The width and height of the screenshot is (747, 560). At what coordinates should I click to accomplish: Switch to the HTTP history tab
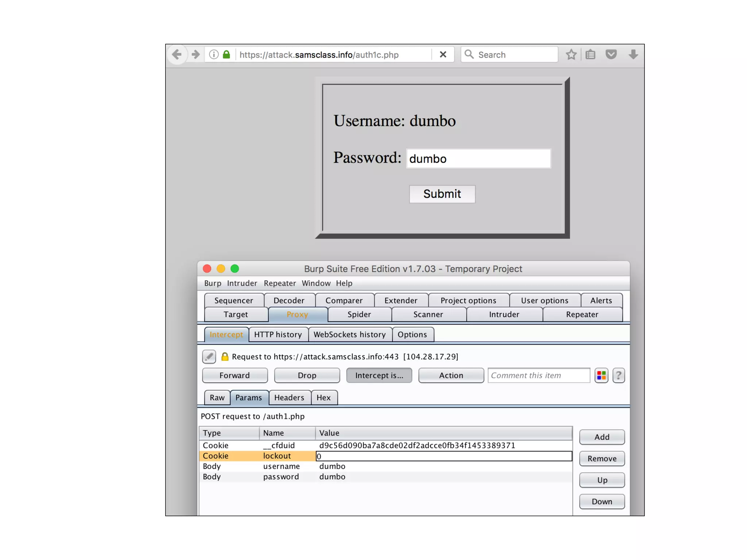coord(278,334)
